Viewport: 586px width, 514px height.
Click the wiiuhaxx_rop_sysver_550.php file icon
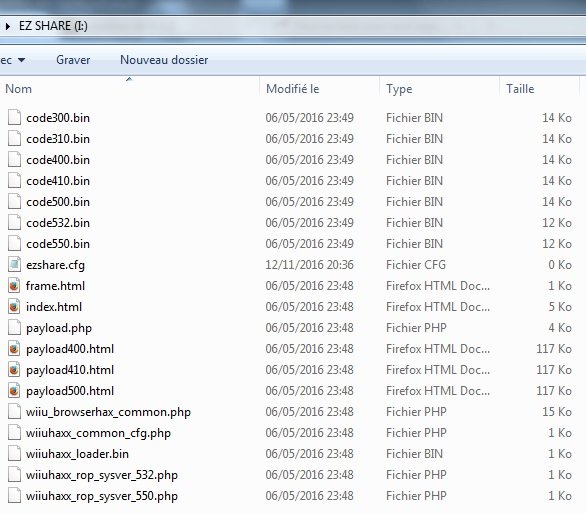[14, 495]
